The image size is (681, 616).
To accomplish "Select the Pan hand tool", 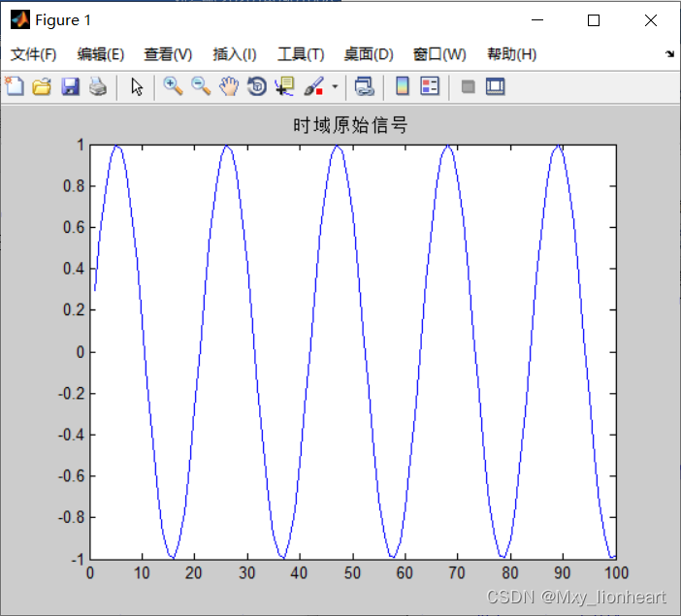I will [x=228, y=86].
